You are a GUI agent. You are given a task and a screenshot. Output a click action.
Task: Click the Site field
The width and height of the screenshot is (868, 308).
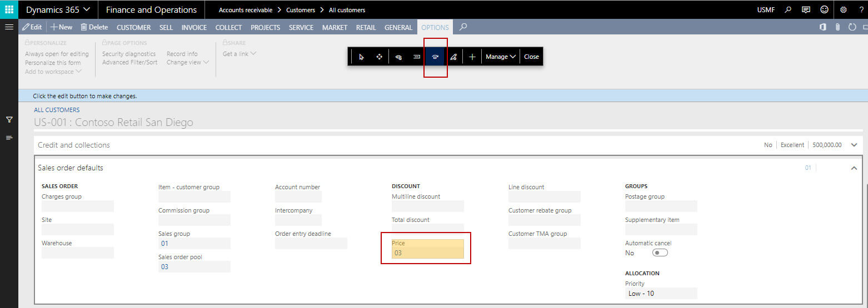coord(78,230)
